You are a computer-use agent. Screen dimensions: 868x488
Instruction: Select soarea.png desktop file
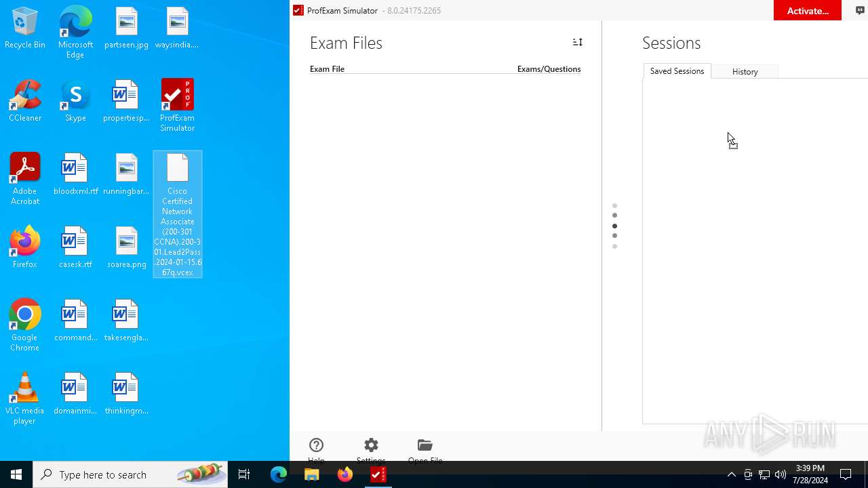pyautogui.click(x=126, y=248)
